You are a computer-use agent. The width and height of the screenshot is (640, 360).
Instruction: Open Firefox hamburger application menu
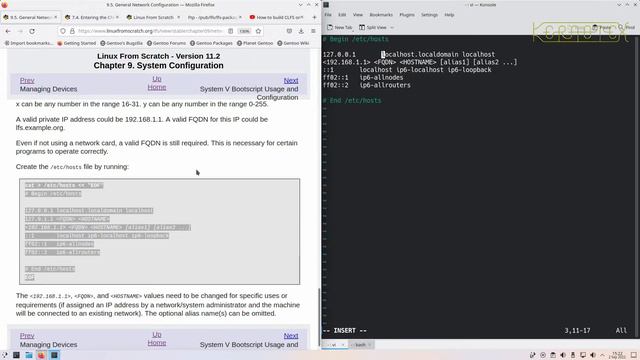(313, 31)
